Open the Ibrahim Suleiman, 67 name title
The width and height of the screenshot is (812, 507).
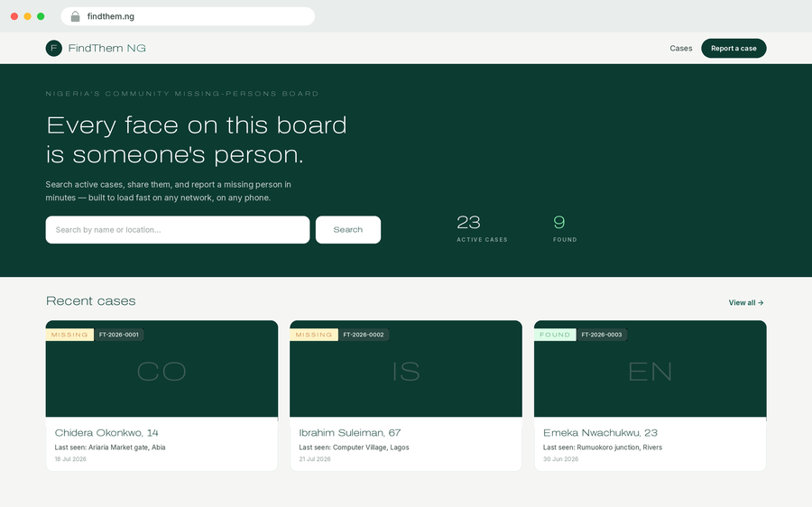(x=350, y=433)
